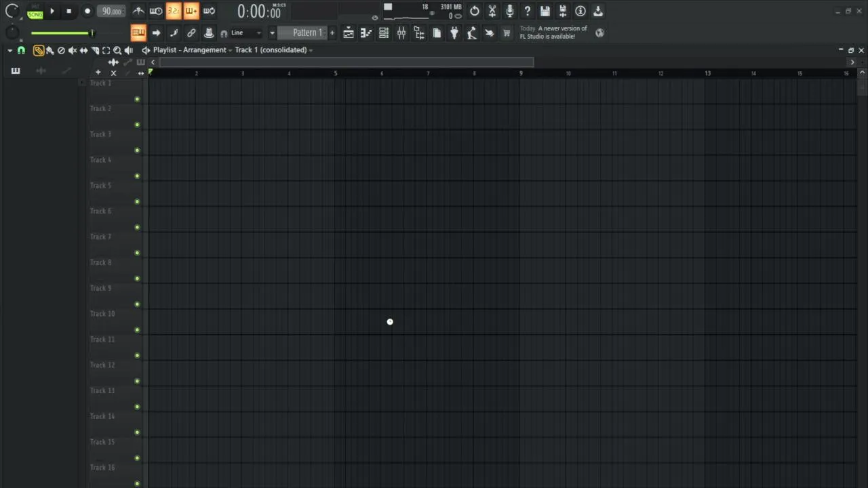Click the Pattern 1 selector
The width and height of the screenshot is (868, 488).
coord(302,33)
